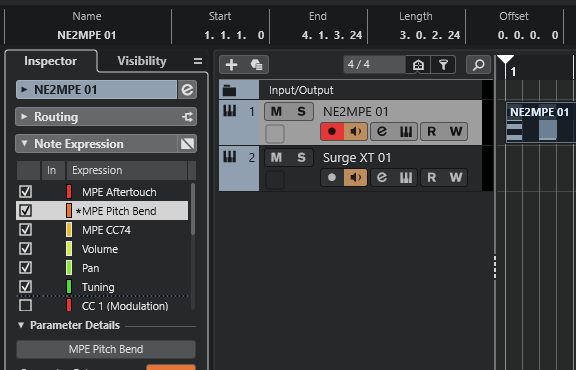
Task: Toggle Read automation on NE2MPE 01 track
Action: pyautogui.click(x=432, y=132)
